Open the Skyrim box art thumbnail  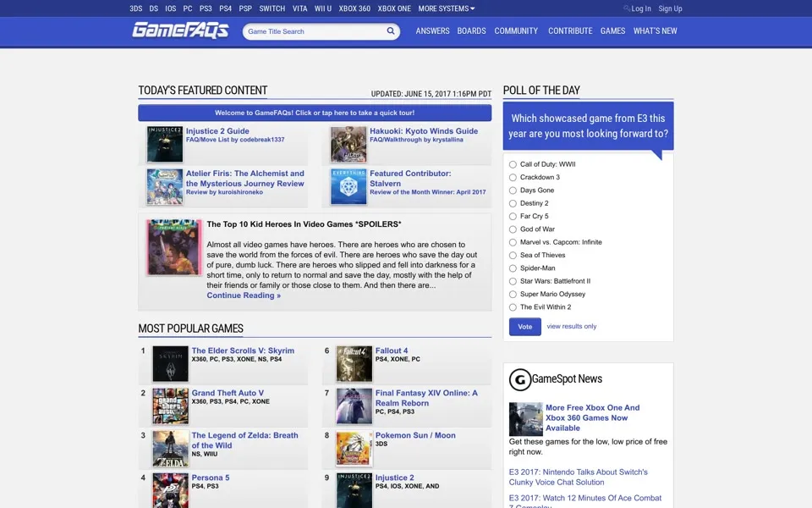tap(170, 364)
